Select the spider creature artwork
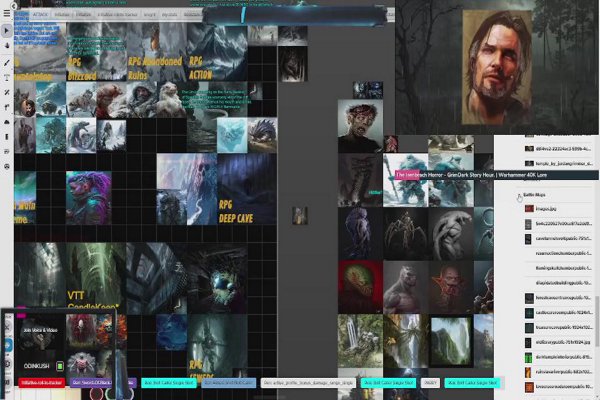The width and height of the screenshot is (600, 400). 406,233
